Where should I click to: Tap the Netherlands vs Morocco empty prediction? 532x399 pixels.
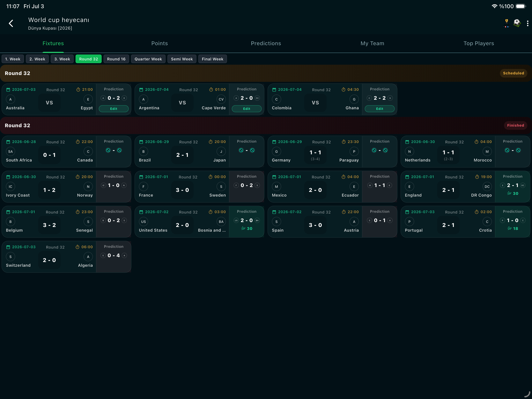point(513,150)
